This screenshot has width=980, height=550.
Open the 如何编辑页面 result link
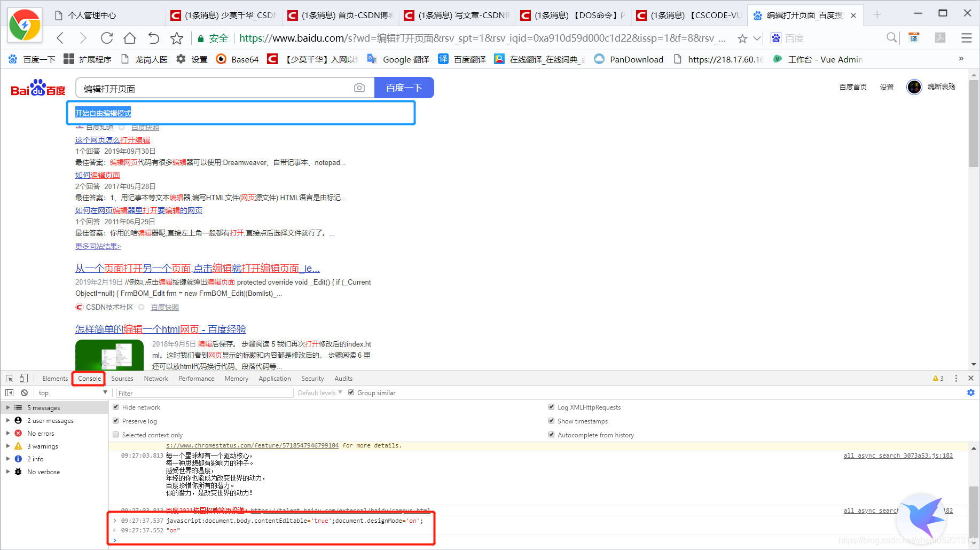(98, 175)
